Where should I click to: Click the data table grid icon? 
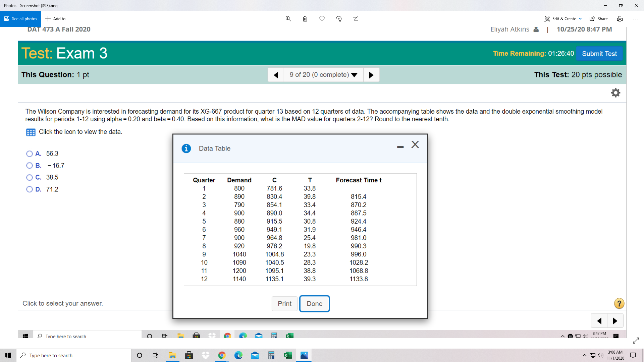(x=31, y=132)
